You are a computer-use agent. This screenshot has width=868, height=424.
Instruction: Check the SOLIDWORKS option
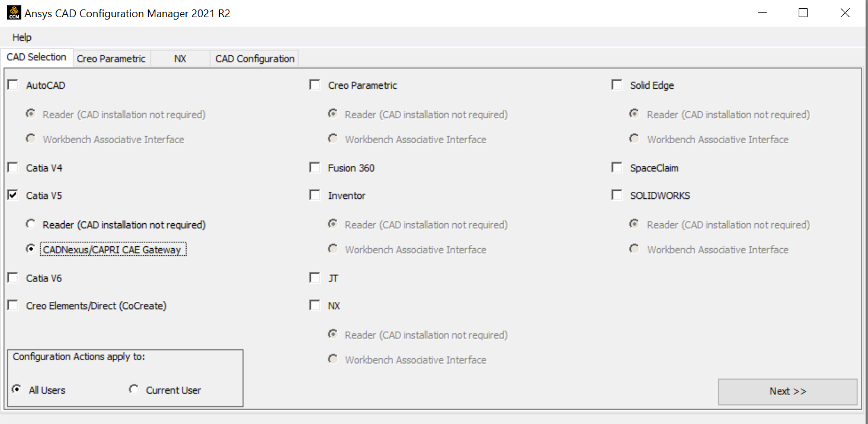[x=617, y=195]
